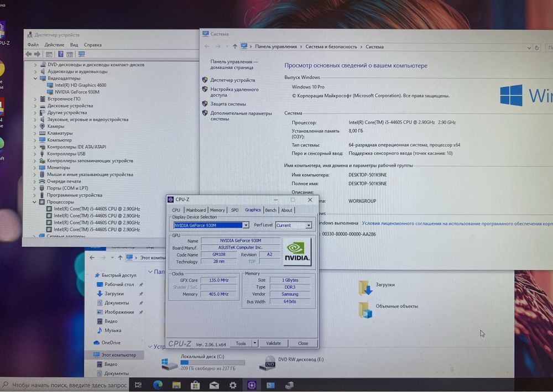Click back arrow in Explorer window

(x=92, y=258)
